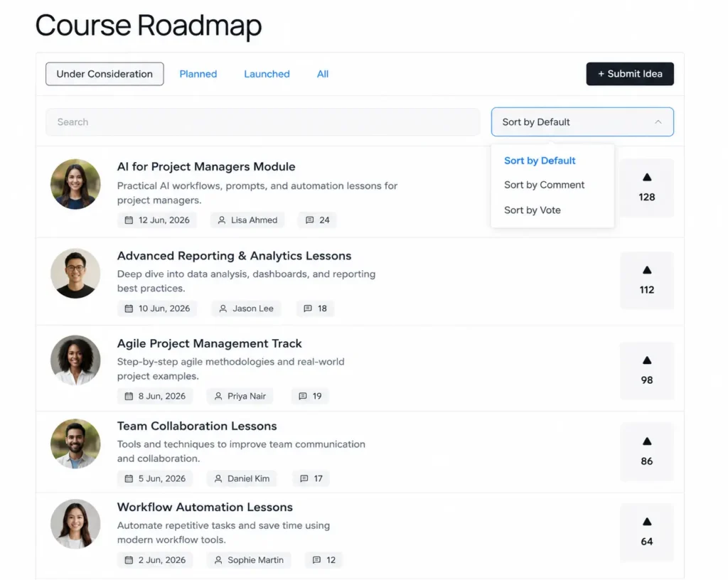728x580 pixels.
Task: Click person icon next to Jason Lee
Action: point(223,308)
